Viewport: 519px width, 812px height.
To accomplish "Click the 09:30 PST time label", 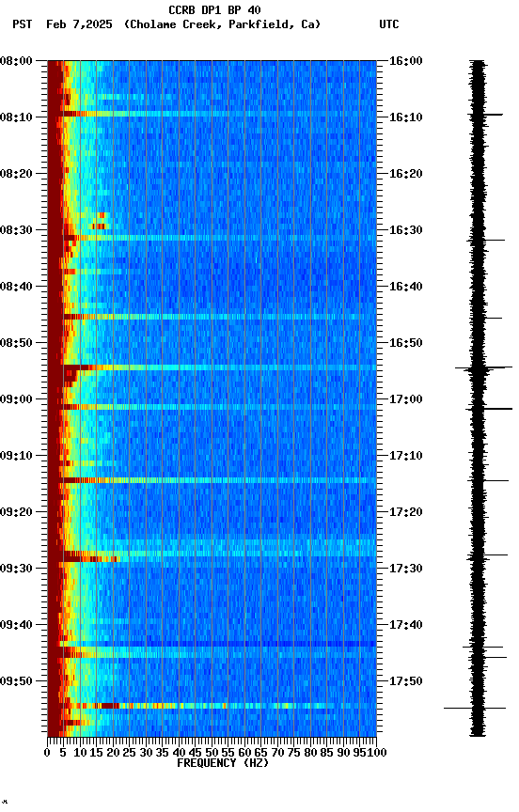I will (16, 570).
